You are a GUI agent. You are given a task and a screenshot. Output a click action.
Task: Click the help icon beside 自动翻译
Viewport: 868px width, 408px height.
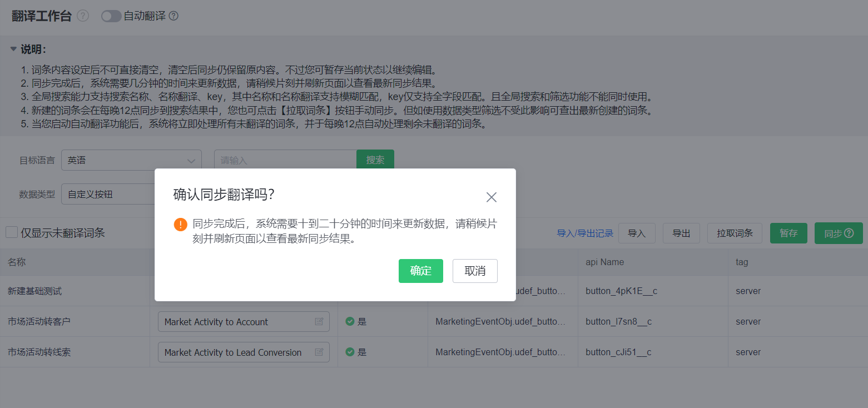click(173, 16)
